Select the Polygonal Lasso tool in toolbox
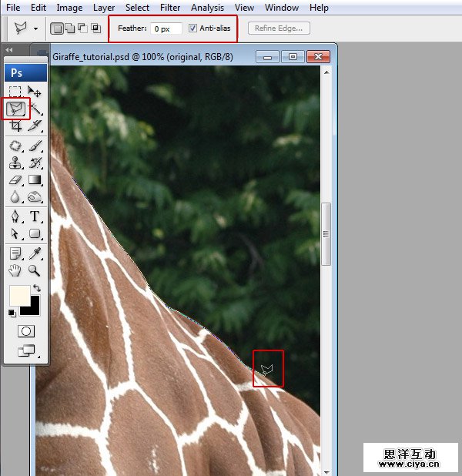The image size is (462, 476). click(15, 109)
